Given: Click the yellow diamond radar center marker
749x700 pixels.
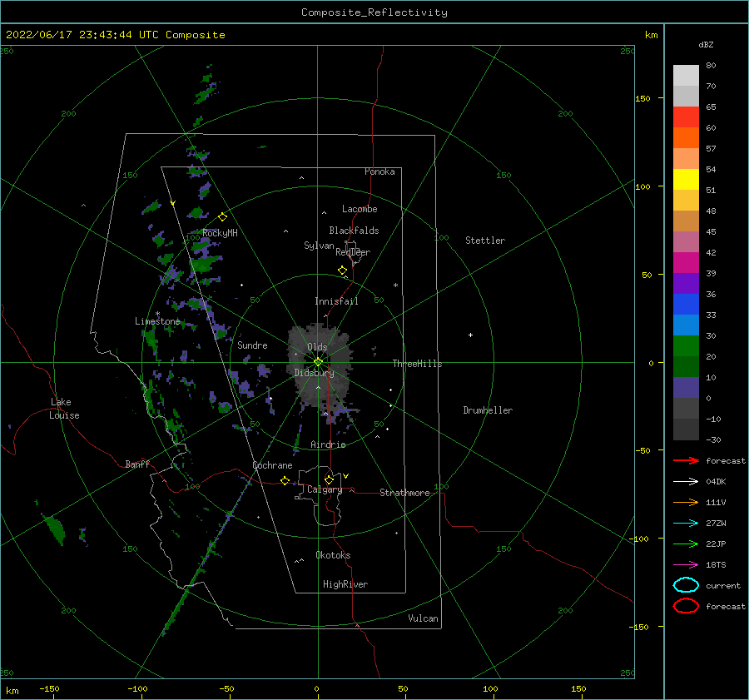Looking at the screenshot, I should click(x=318, y=362).
